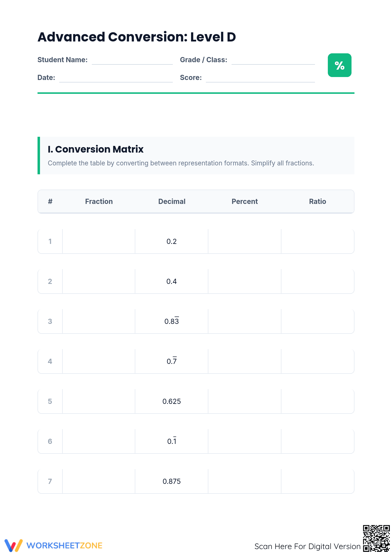Click the Percent cell in row 7

click(245, 481)
